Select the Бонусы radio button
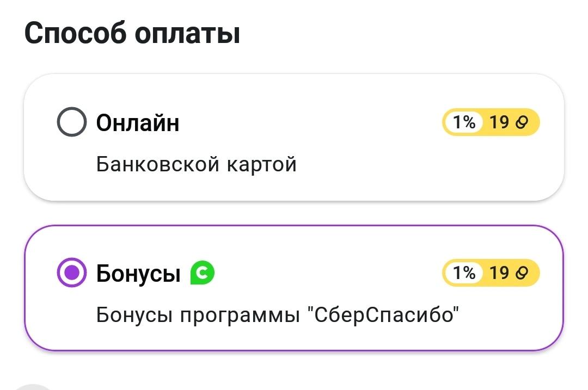The image size is (588, 390). pos(72,273)
